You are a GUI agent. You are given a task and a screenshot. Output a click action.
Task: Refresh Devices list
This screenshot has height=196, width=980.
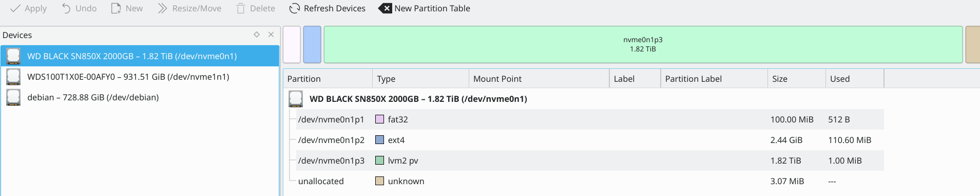pos(327,8)
